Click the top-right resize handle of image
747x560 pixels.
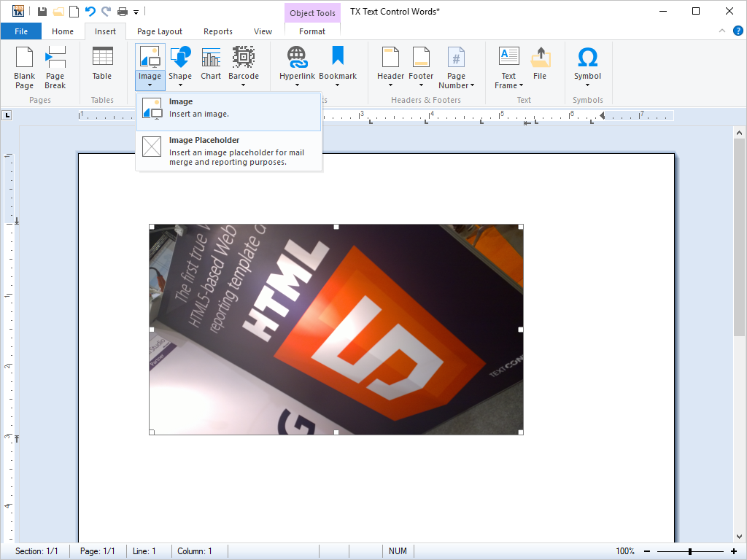tap(521, 227)
